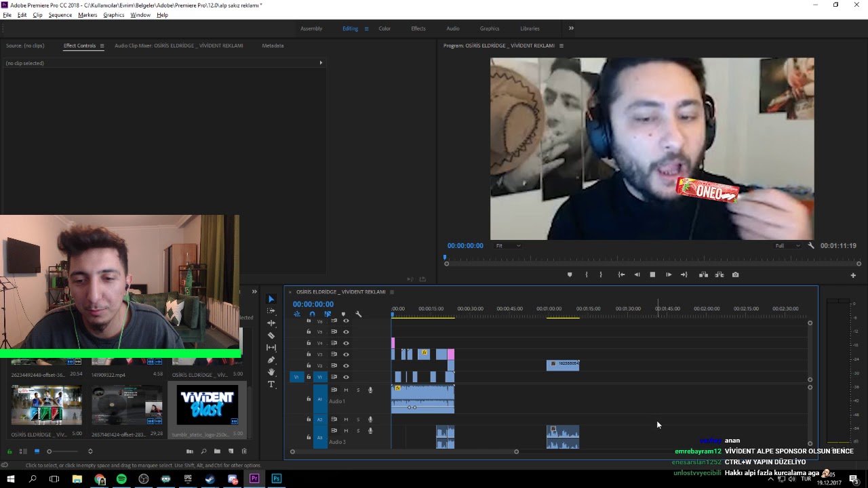Viewport: 868px width, 488px height.
Task: Open Metadata panel tab
Action: [x=273, y=45]
